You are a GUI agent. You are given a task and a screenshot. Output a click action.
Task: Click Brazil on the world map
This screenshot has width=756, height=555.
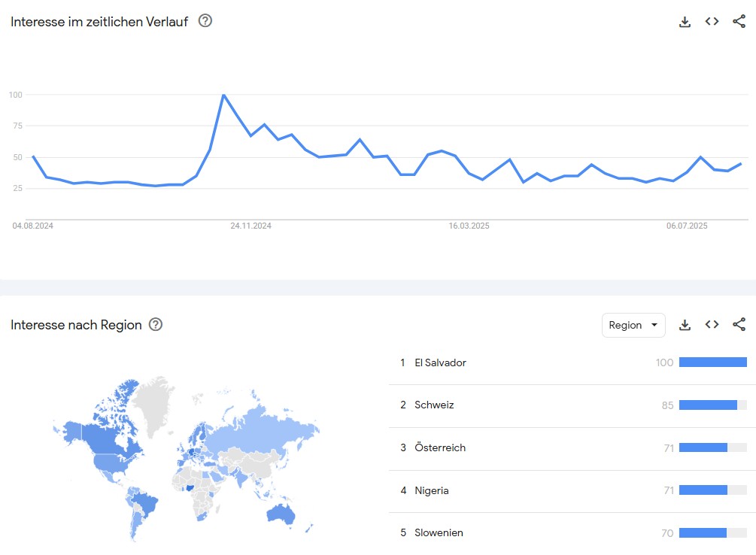[x=144, y=503]
